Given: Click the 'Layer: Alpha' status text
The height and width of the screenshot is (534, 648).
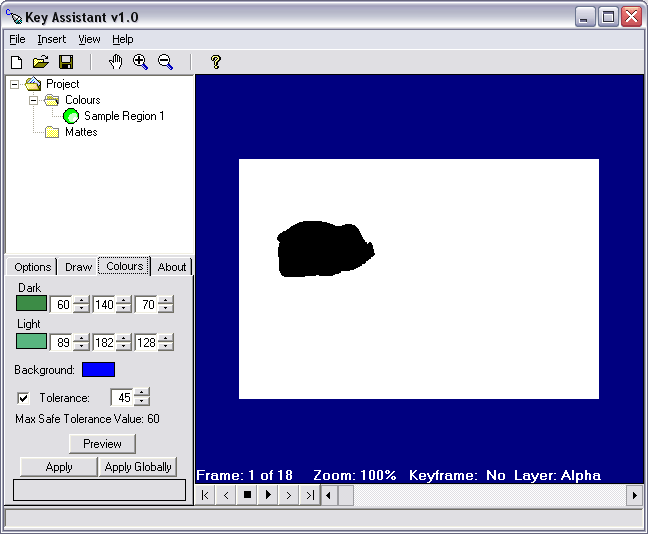Looking at the screenshot, I should point(557,475).
